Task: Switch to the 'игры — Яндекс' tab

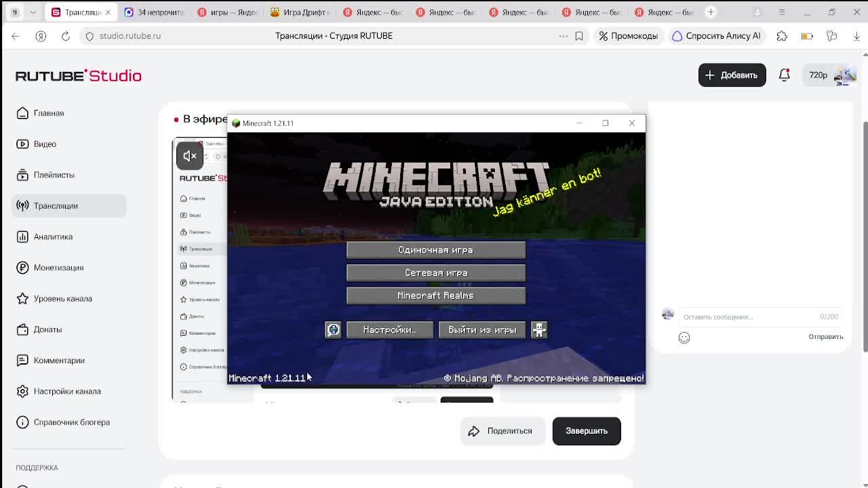Action: pyautogui.click(x=226, y=12)
